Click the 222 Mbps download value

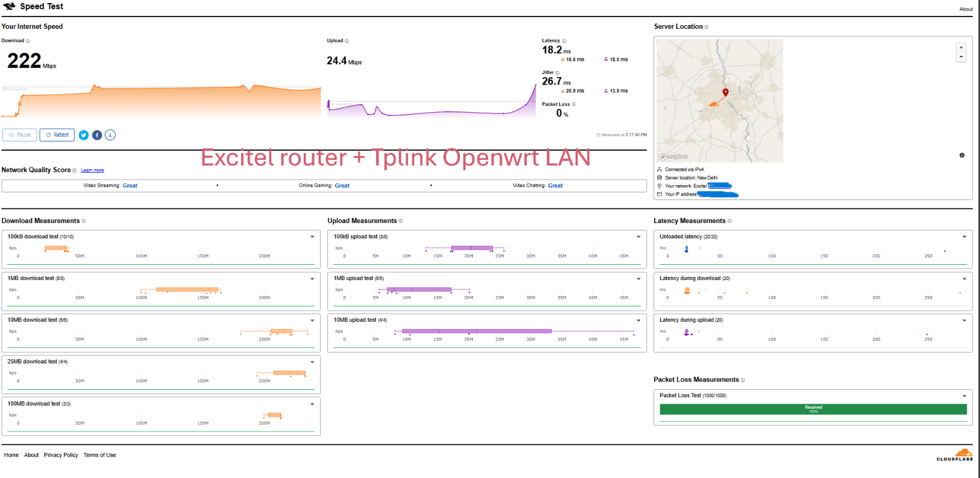(x=32, y=61)
